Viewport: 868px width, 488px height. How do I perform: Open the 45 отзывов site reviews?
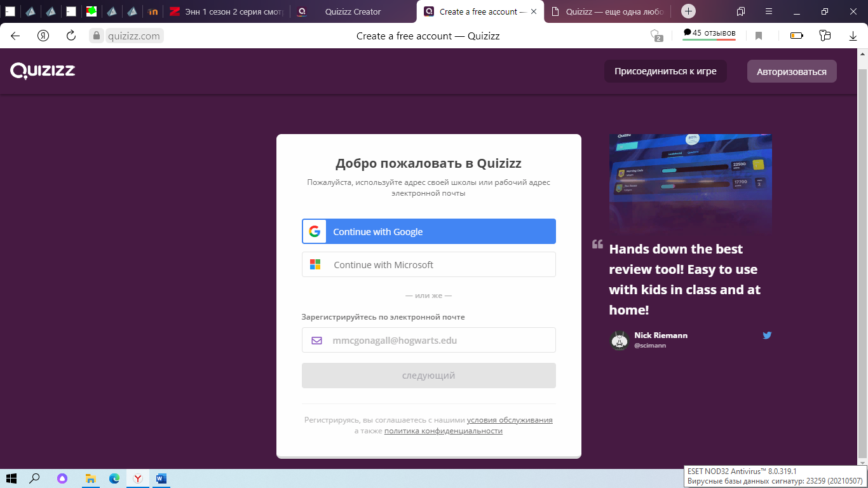(709, 34)
